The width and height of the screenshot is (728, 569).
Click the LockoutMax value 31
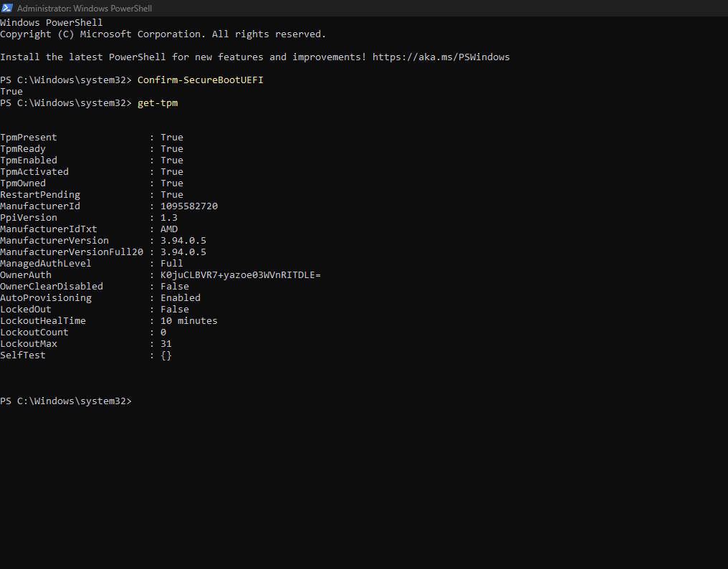(166, 344)
